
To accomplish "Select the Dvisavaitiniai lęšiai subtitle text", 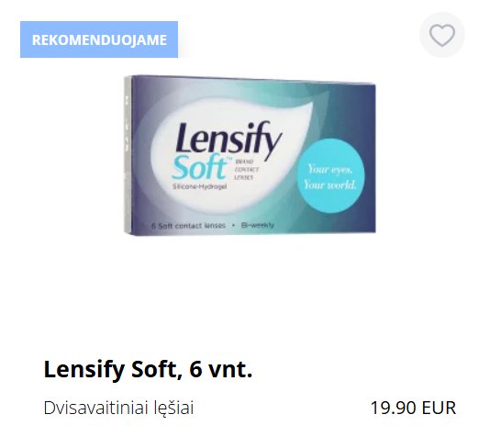I will tap(118, 408).
